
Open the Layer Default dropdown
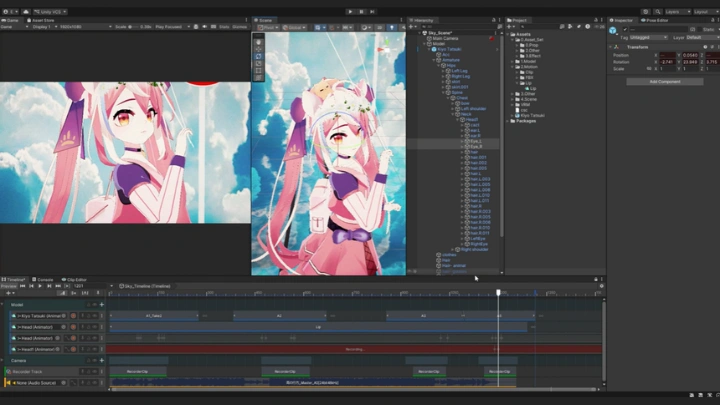click(702, 37)
